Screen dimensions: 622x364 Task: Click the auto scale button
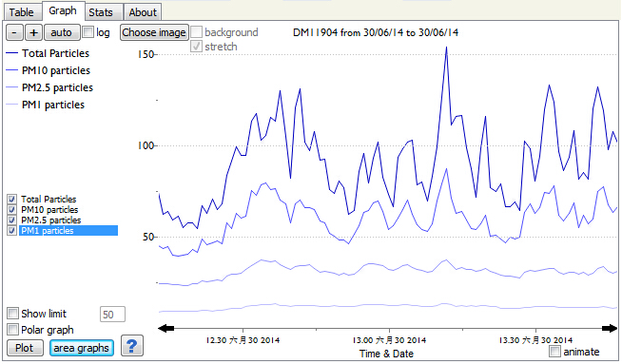62,32
